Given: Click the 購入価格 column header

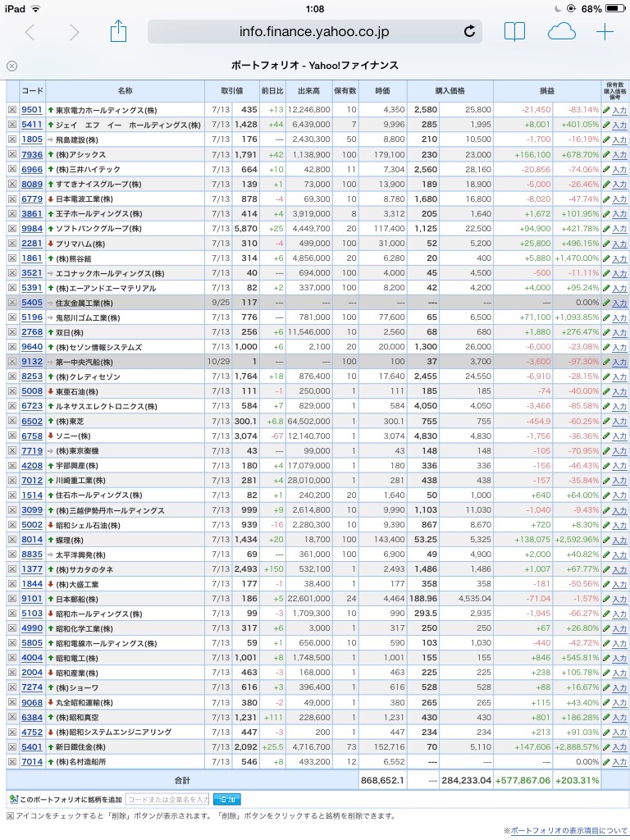Looking at the screenshot, I should (450, 91).
